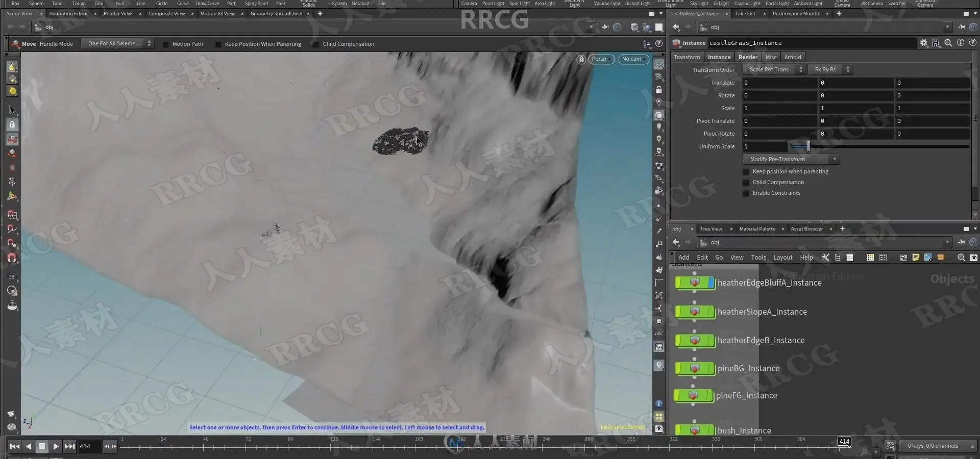Add new pane tab in scene view
Image resolution: width=980 pixels, height=459 pixels.
click(x=320, y=14)
